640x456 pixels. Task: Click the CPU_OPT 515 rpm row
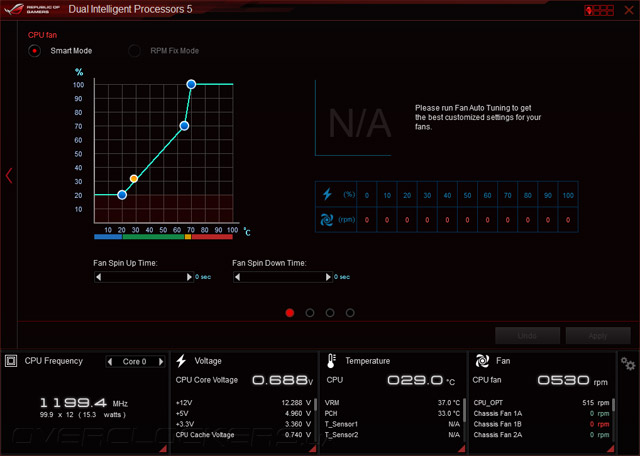click(x=541, y=403)
